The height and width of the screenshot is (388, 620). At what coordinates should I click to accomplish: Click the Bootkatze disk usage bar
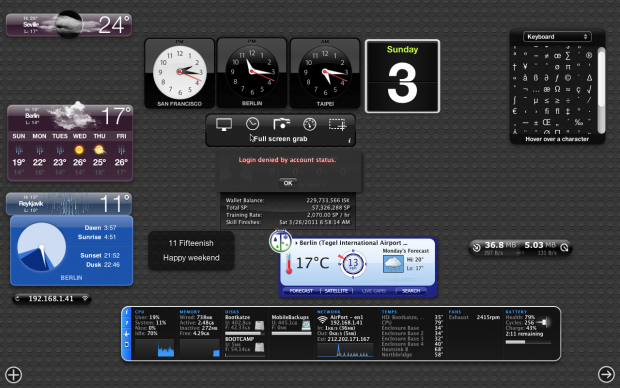point(245,333)
